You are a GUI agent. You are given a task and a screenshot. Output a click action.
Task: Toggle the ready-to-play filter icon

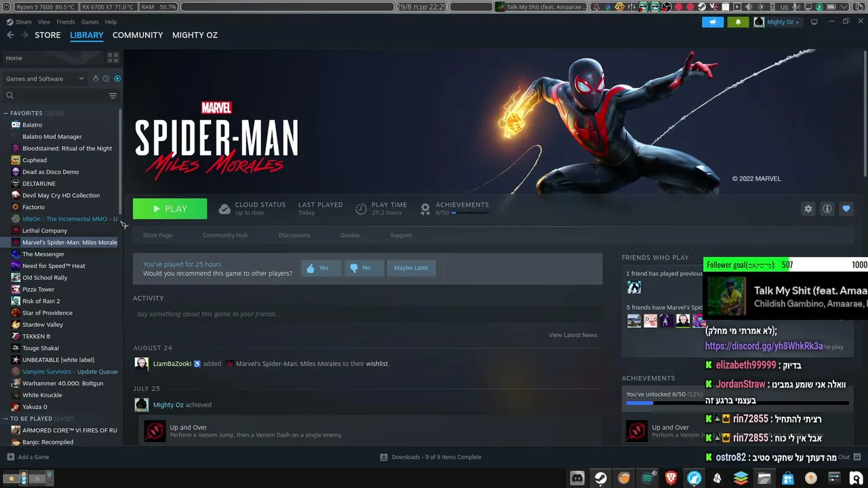pos(117,79)
